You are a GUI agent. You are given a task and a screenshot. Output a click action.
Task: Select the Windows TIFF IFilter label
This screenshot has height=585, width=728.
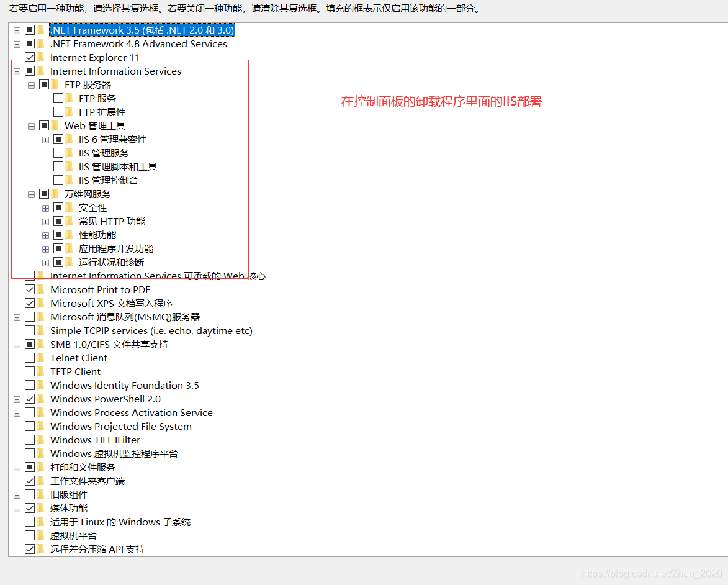click(95, 440)
